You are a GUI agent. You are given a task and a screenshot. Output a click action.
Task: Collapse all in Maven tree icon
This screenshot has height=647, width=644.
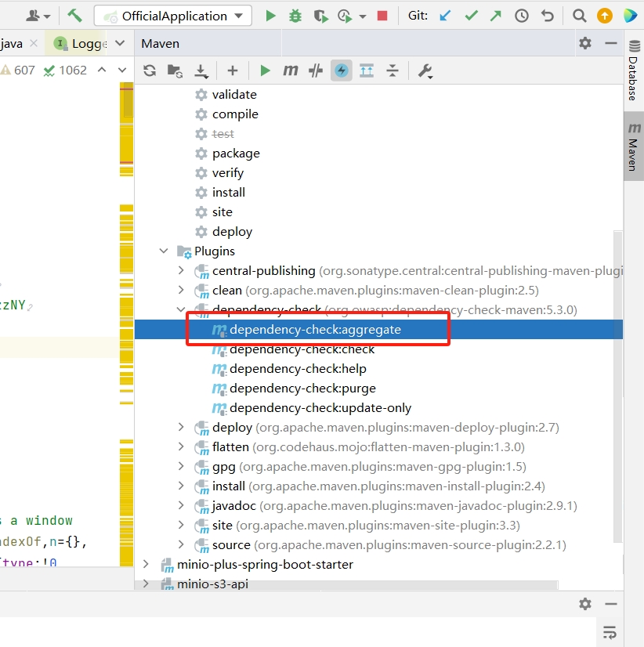pyautogui.click(x=393, y=70)
